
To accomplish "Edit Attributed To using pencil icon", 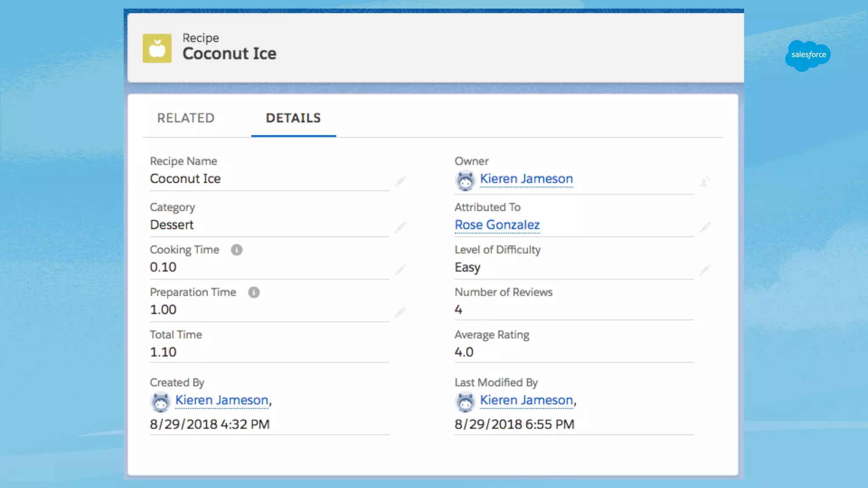I will coord(705,227).
